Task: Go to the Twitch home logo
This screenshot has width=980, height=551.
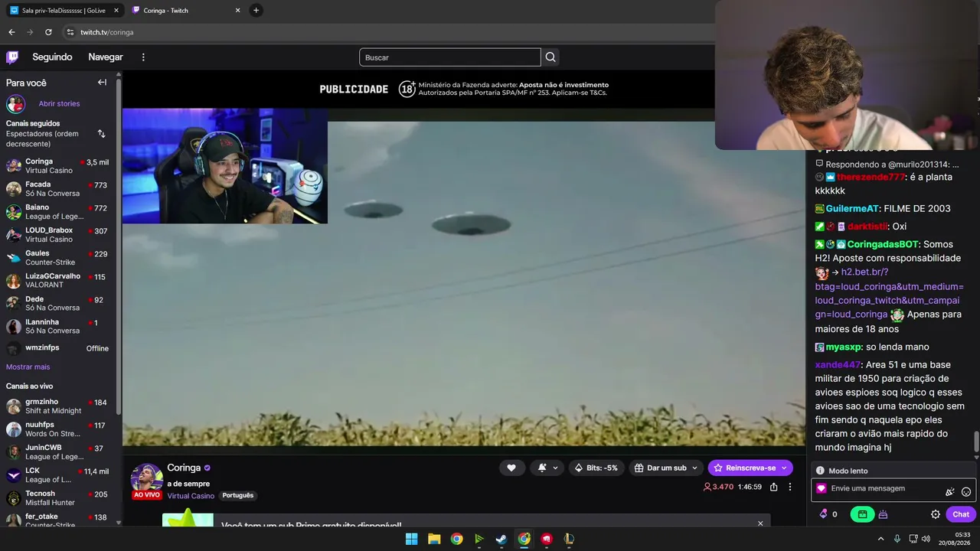Action: pos(12,57)
